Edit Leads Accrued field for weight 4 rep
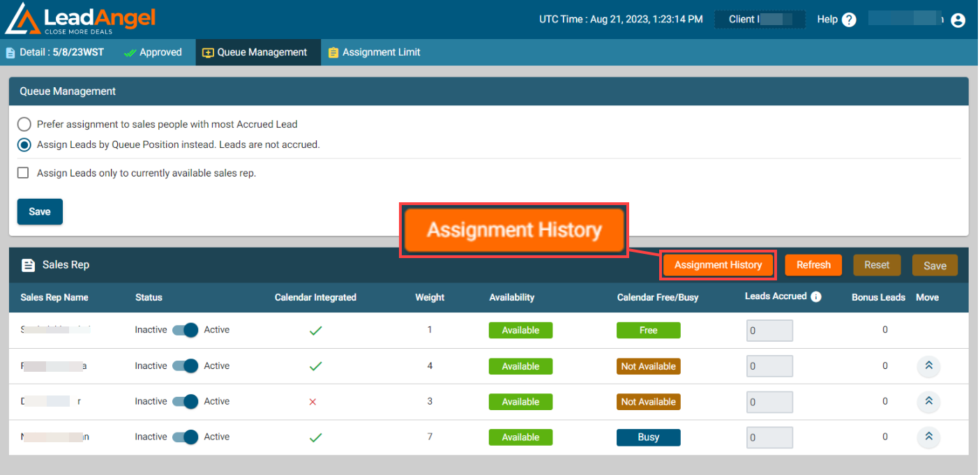 [x=769, y=366]
